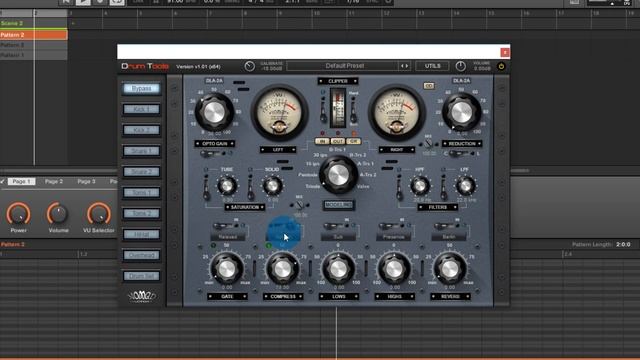This screenshot has height=360, width=640.
Task: Click the modeling Mix mini knob
Action: coord(300,205)
